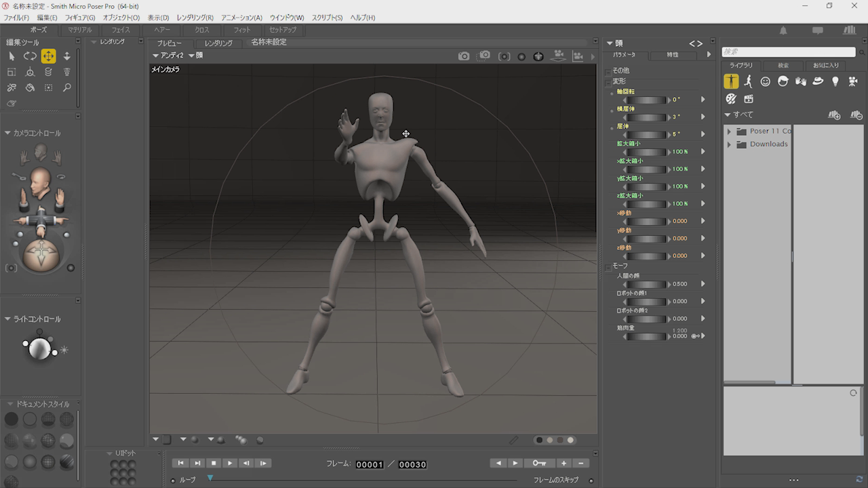This screenshot has height=488, width=868.
Task: Switch to the マテリアル room tab
Action: [79, 30]
